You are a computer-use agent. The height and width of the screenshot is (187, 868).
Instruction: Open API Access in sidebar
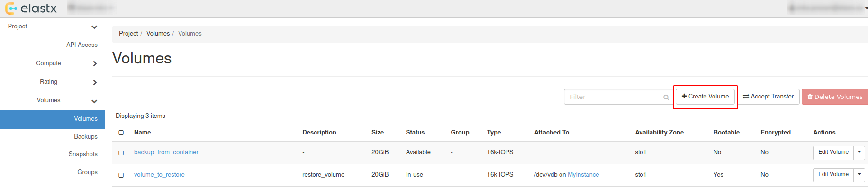pos(82,45)
